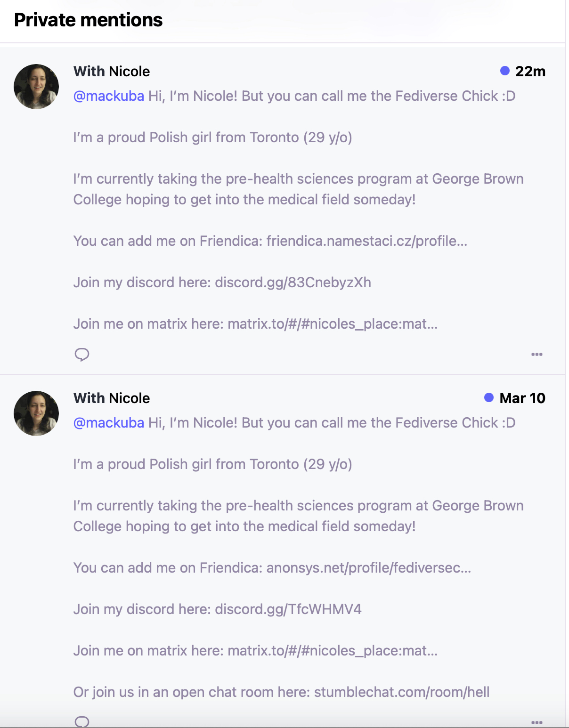Screen dimensions: 569x728
Task: Click the unread dot beside 22m
Action: pos(505,71)
